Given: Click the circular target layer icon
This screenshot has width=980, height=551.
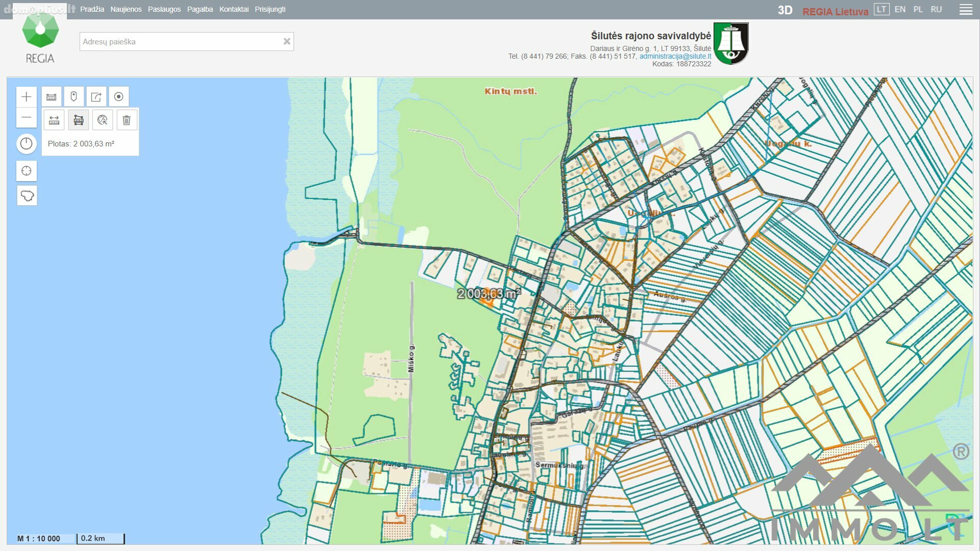Looking at the screenshot, I should (119, 97).
